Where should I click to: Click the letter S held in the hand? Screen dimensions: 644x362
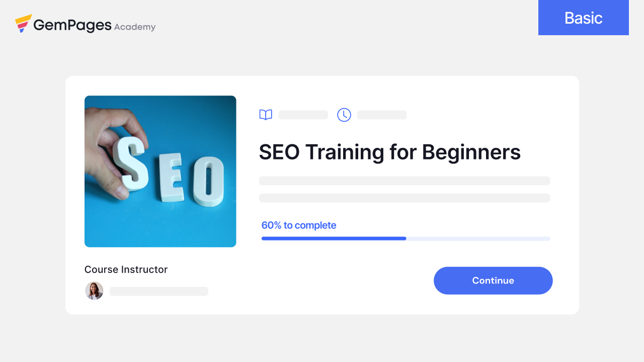(131, 163)
